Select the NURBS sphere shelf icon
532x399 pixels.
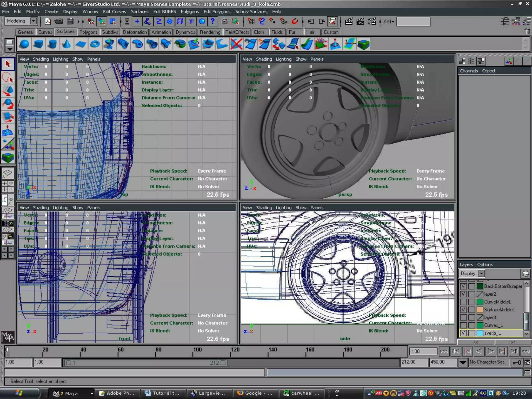(24, 44)
